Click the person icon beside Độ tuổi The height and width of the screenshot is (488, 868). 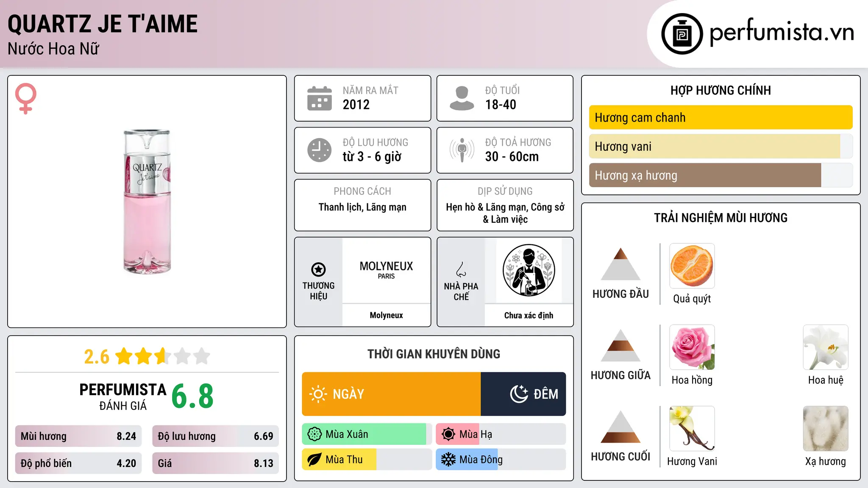(462, 98)
